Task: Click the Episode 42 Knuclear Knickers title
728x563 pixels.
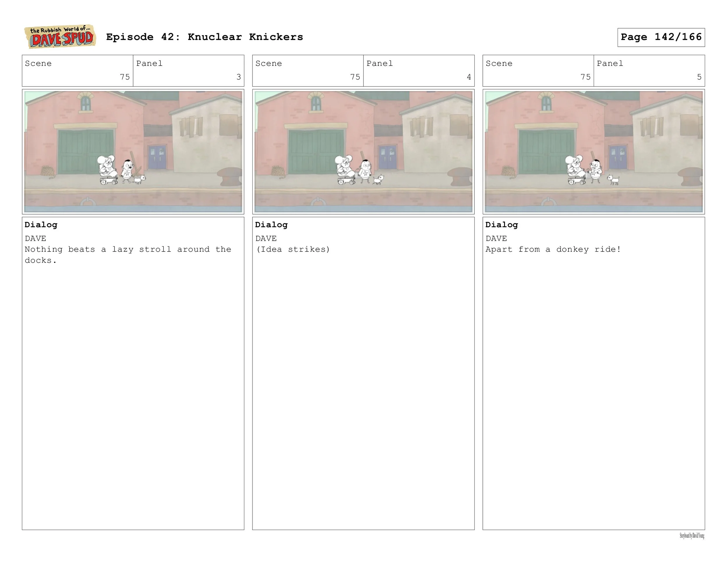Action: point(204,37)
